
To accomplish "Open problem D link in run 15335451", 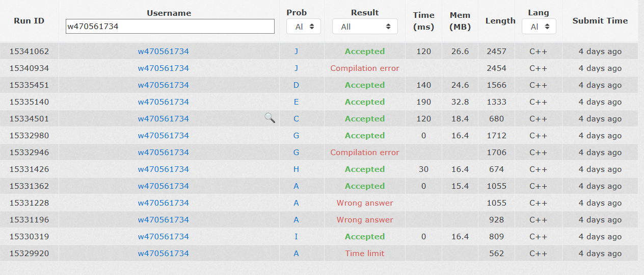I will pos(296,85).
